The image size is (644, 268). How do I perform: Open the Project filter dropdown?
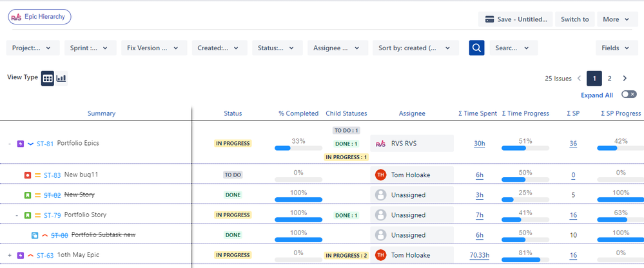33,48
